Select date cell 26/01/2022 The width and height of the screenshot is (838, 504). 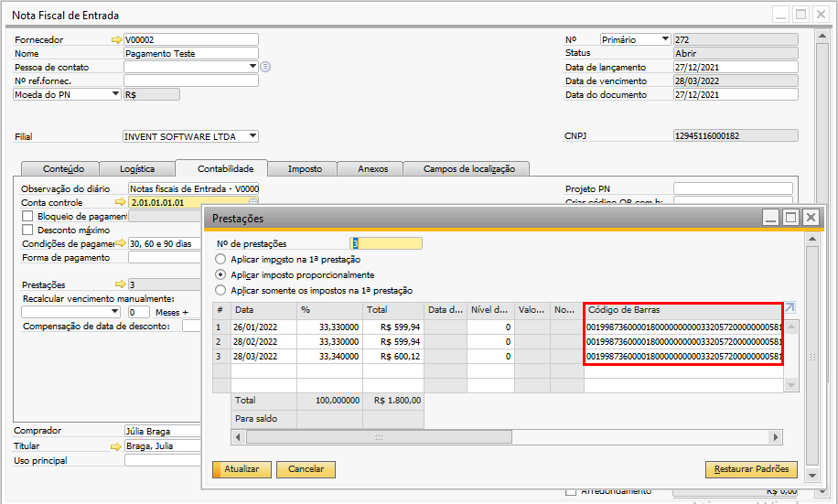point(263,327)
